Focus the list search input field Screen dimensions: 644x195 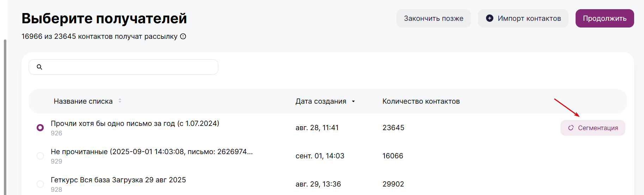[x=123, y=67]
